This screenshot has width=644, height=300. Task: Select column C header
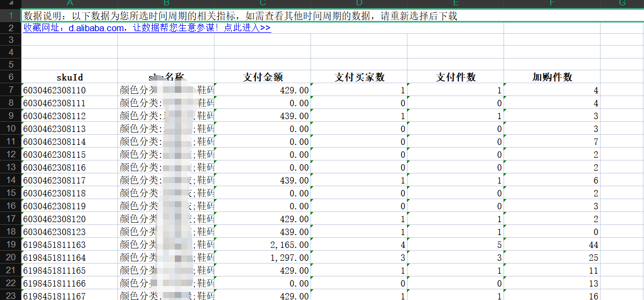pos(262,3)
